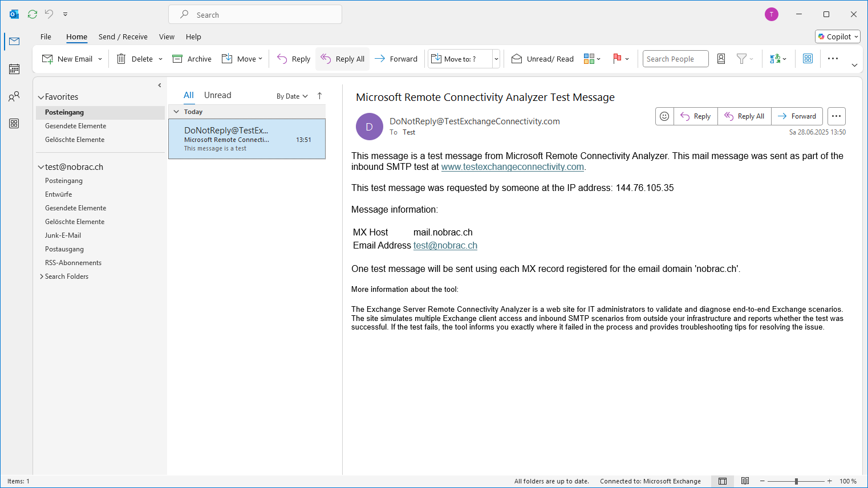Click the Undo icon in title bar

pyautogui.click(x=49, y=14)
